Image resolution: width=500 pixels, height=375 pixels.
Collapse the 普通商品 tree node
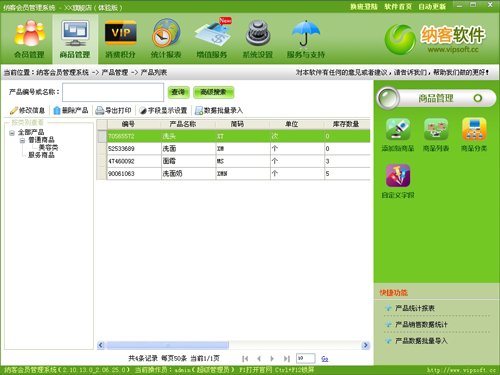[22, 140]
